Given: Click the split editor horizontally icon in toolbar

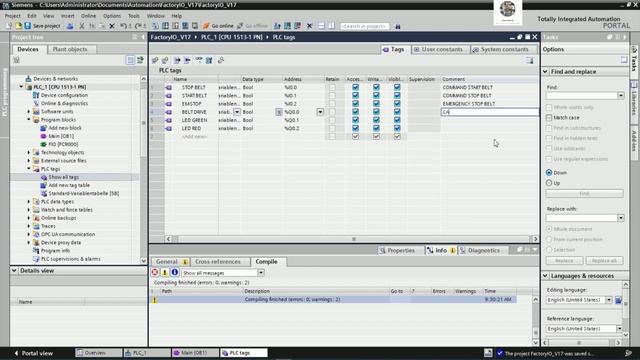Looking at the screenshot, I should 321,26.
